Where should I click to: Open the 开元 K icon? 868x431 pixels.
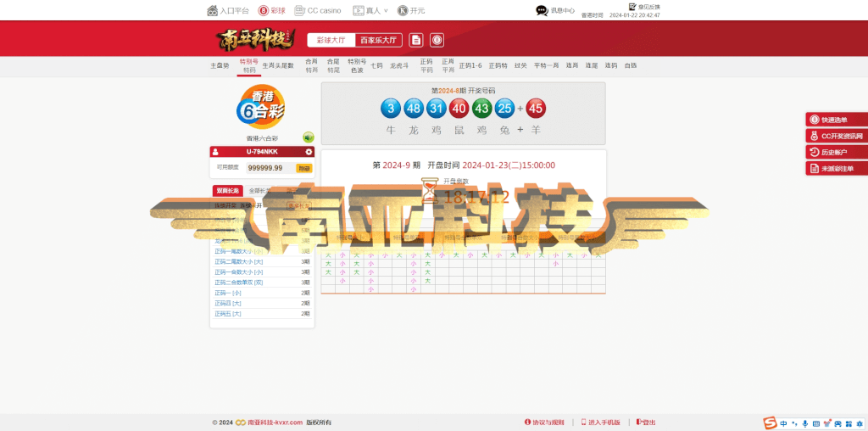403,10
